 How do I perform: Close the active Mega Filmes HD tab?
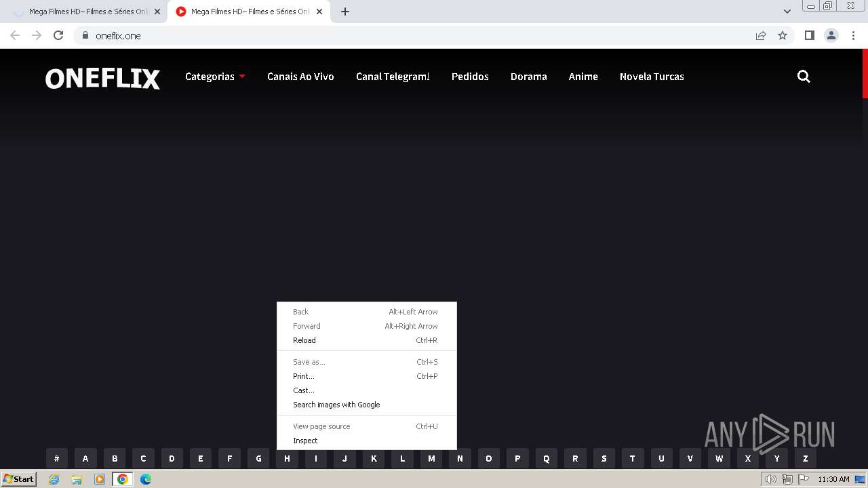coord(319,12)
